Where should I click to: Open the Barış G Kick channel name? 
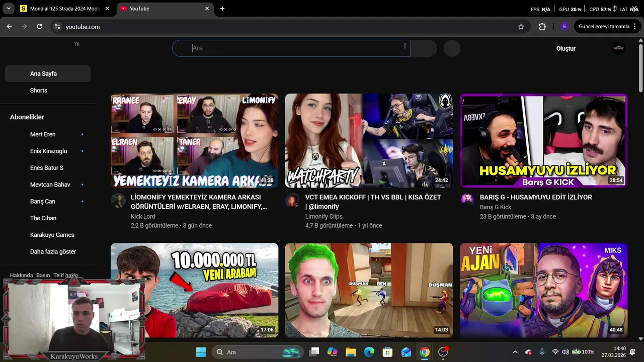(x=496, y=207)
